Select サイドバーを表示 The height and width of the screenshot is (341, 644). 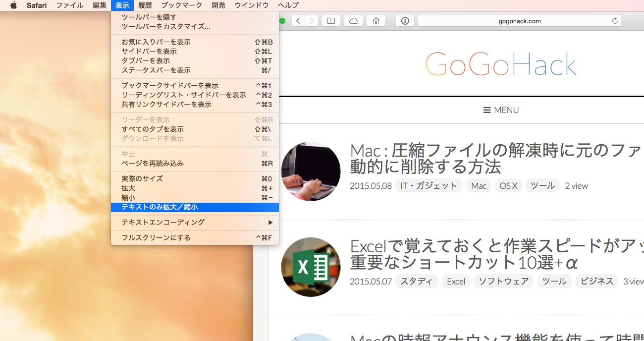pyautogui.click(x=195, y=52)
